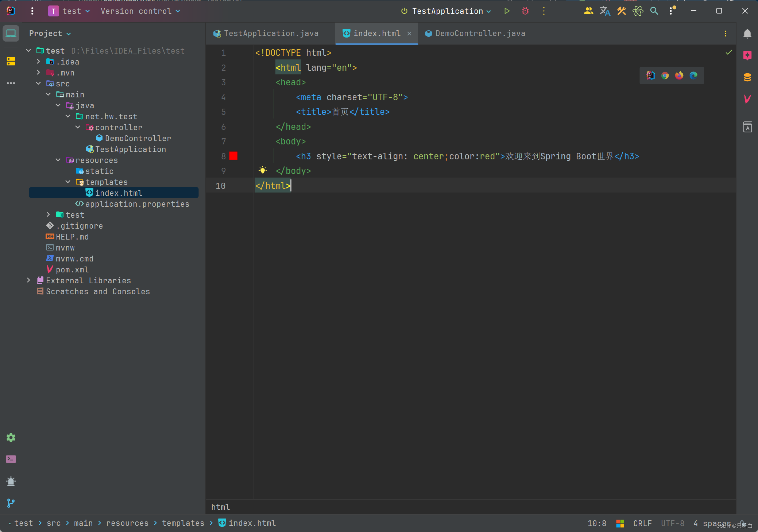Expand the .mvn folder
The image size is (758, 532).
tap(38, 73)
